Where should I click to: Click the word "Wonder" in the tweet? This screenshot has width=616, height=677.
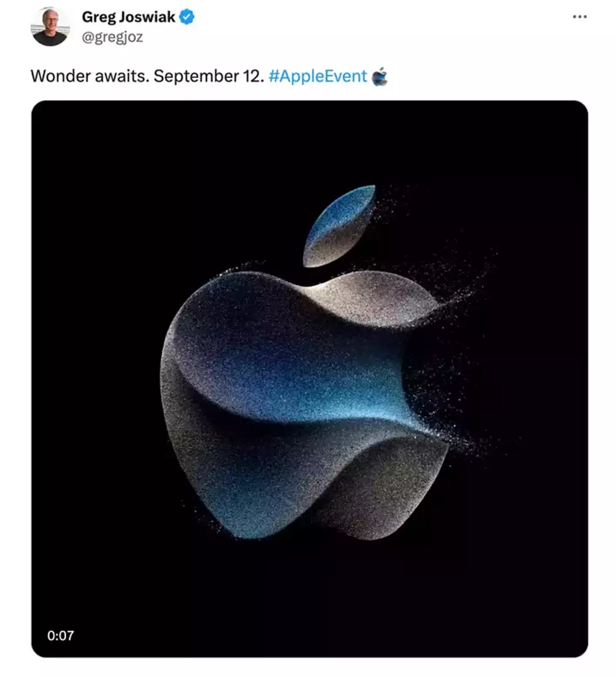click(x=60, y=76)
